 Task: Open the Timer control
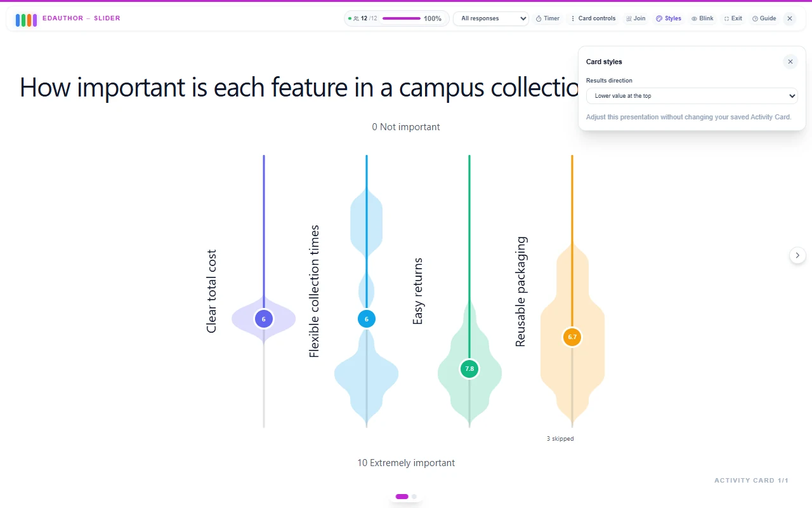point(547,18)
